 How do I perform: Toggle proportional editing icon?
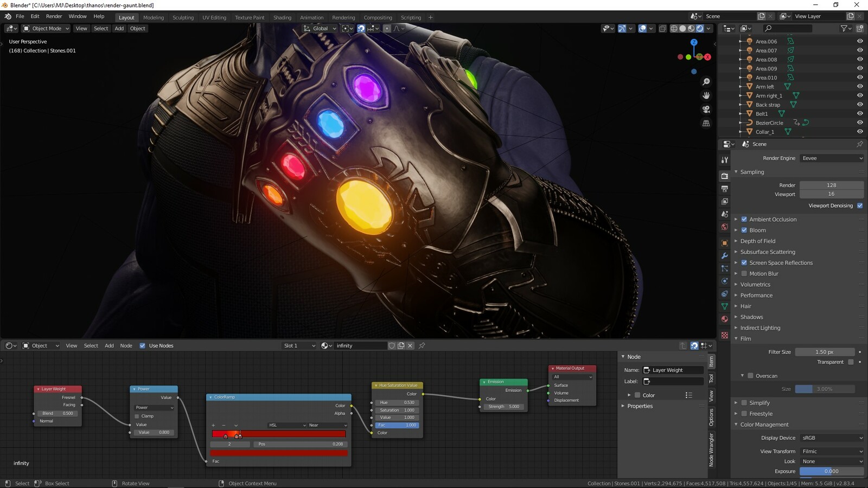point(387,28)
